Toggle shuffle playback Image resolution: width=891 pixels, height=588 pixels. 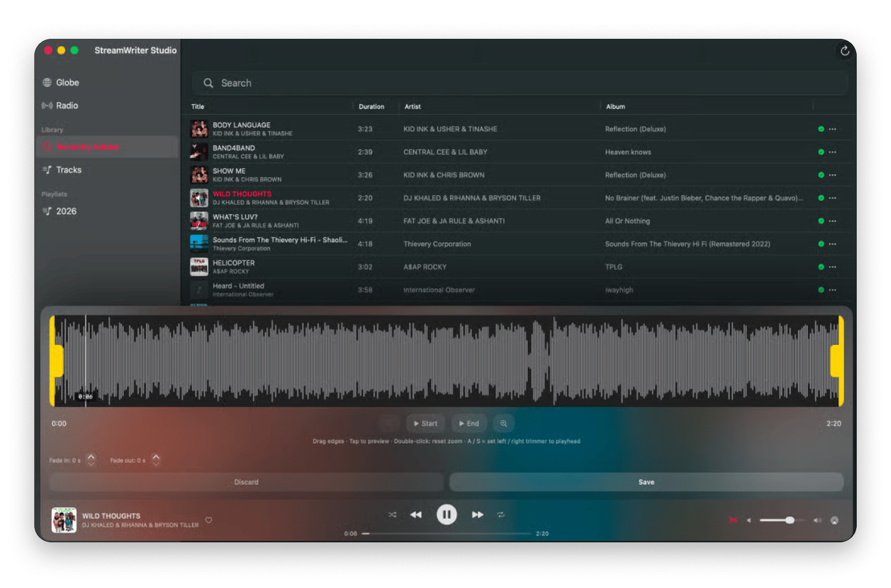coord(392,515)
